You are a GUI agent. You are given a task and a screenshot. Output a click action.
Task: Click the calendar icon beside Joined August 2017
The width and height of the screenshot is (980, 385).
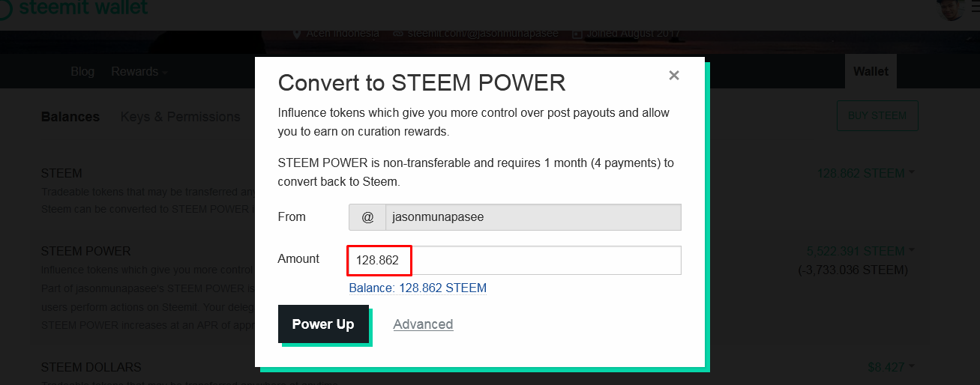pos(577,34)
